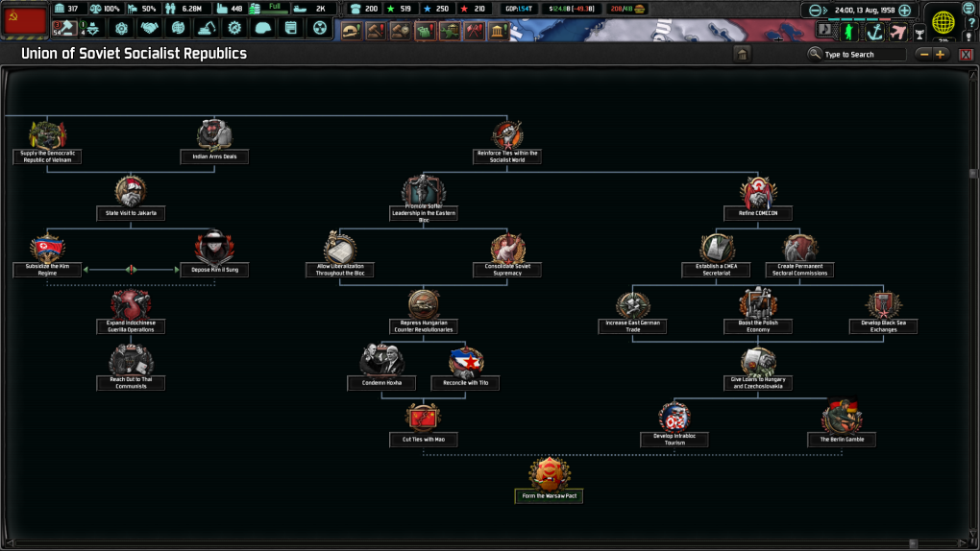
Task: Toggle the navy anchor map mode
Action: pos(874,32)
